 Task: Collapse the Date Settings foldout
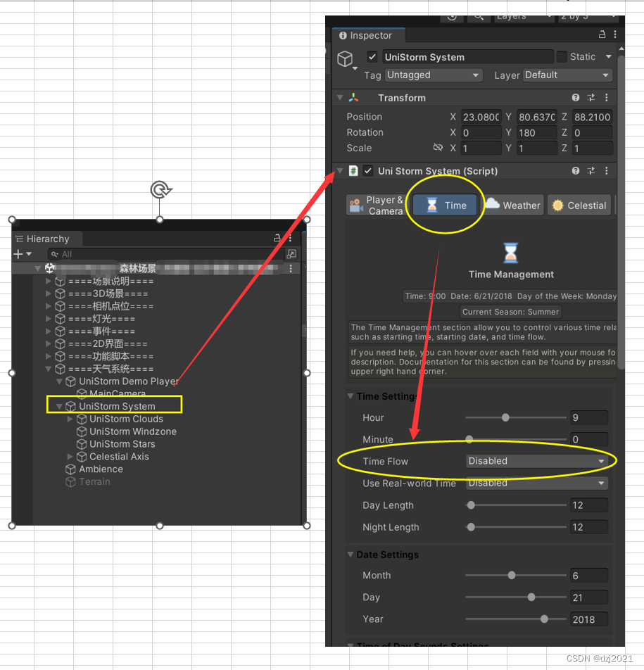[x=350, y=554]
